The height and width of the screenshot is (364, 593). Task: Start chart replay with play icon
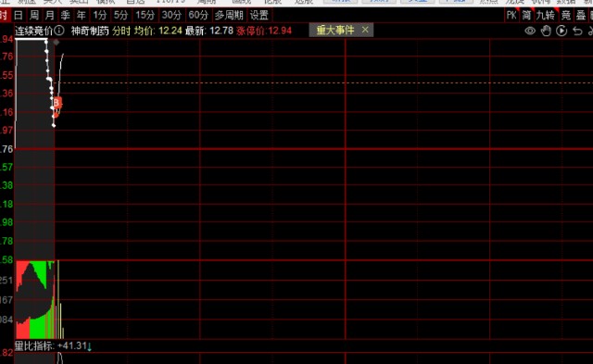[x=561, y=31]
